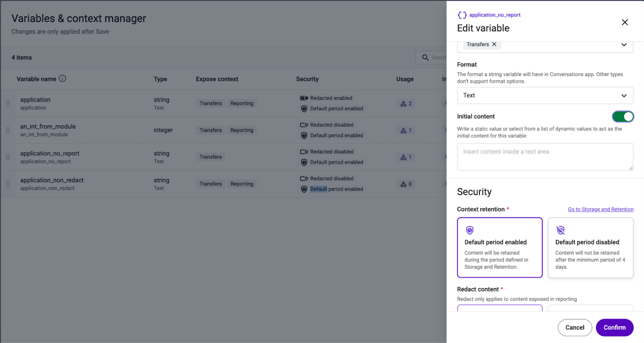Click Redacted disabled icon in an_int_from_module row

tap(304, 125)
